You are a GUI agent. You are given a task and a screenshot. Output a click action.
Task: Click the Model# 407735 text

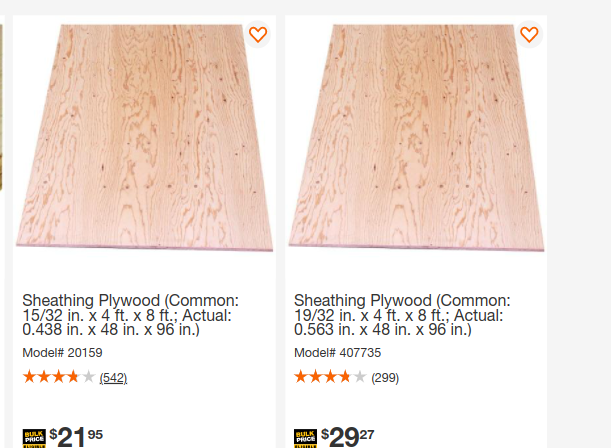337,353
